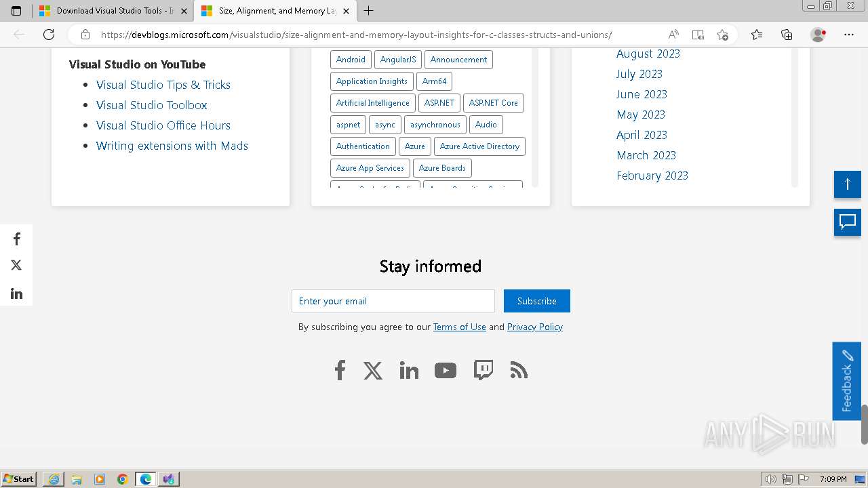The image size is (868, 488).
Task: Select the asynchronous tag
Action: click(x=435, y=125)
